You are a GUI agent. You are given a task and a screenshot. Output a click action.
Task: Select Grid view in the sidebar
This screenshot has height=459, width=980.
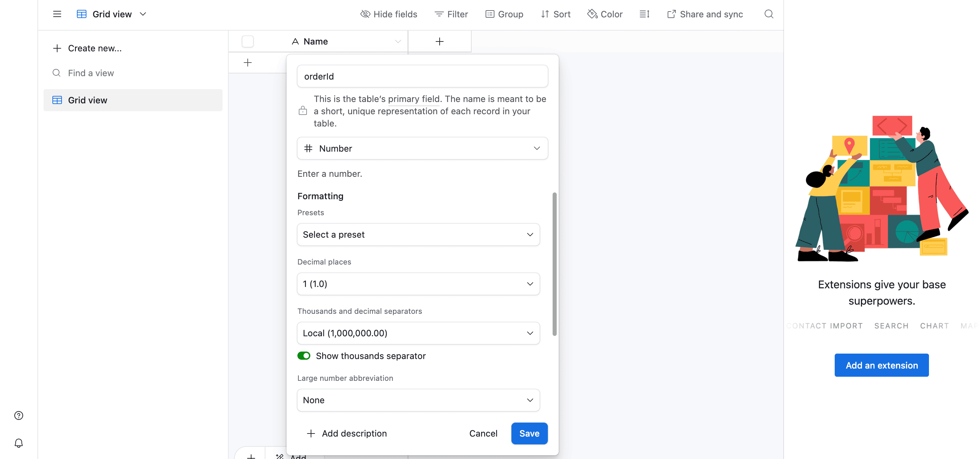[133, 100]
